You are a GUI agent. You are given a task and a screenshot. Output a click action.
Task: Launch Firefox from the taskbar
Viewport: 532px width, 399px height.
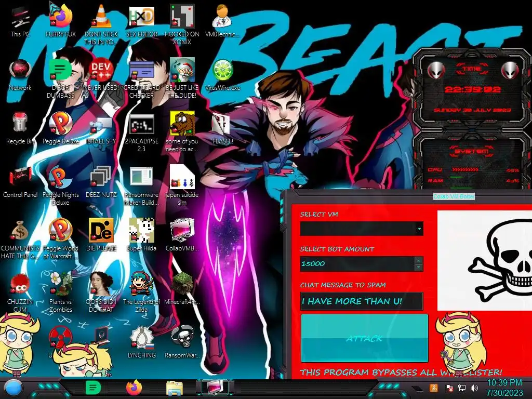click(134, 388)
